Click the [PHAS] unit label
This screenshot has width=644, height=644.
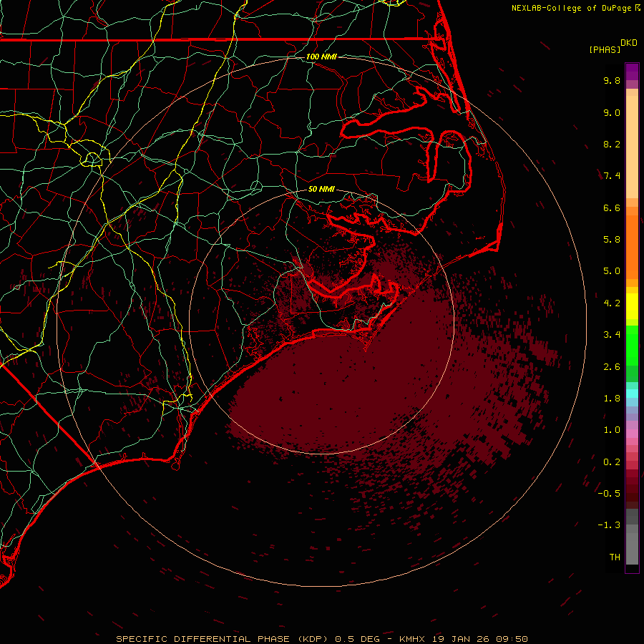click(x=605, y=50)
